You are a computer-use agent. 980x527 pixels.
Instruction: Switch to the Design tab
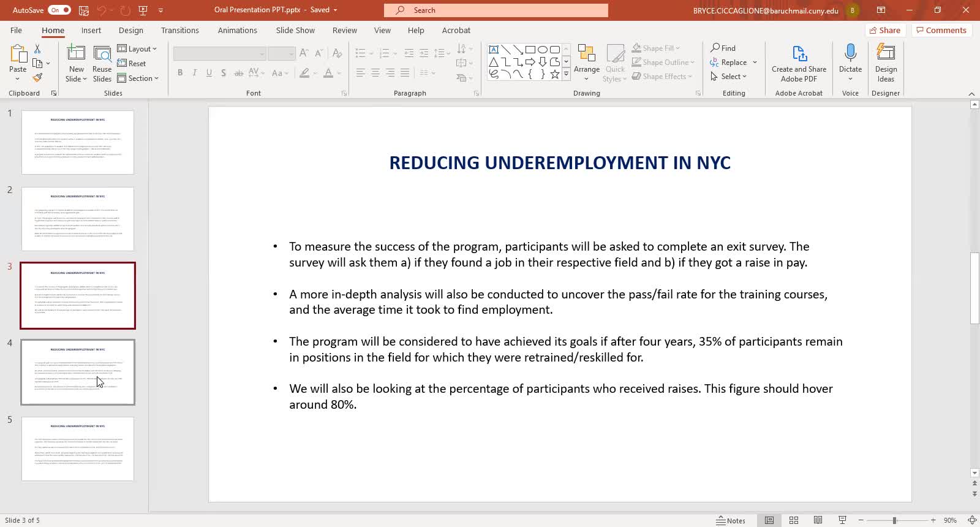(x=130, y=30)
